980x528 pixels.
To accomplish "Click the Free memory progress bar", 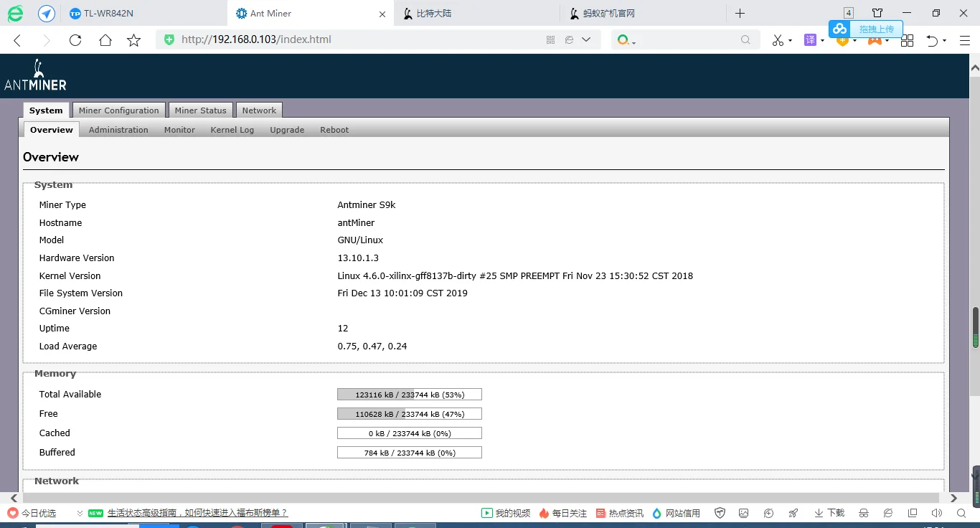I will [x=410, y=414].
